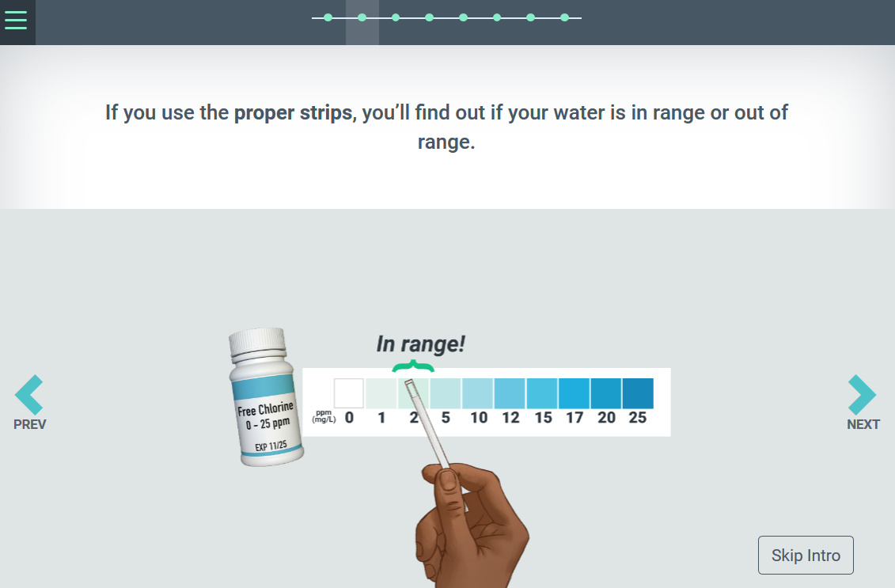Jump to the first progress dot

click(328, 17)
